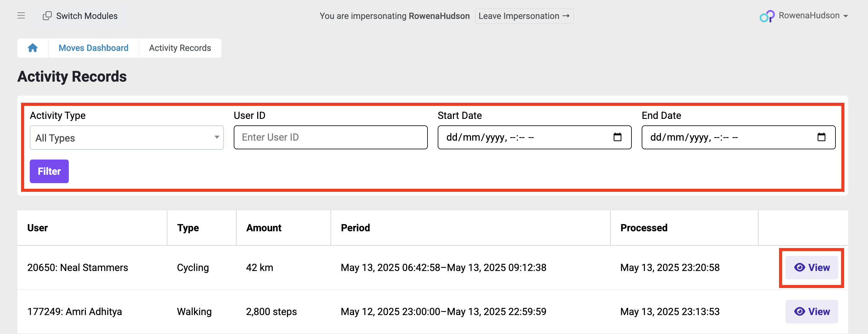Viewport: 868px width, 334px height.
Task: Click the home breadcrumb icon
Action: pos(33,48)
